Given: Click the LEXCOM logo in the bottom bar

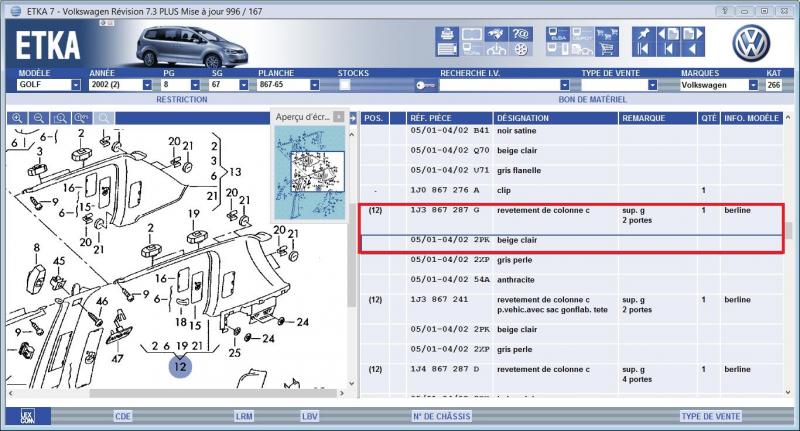Looking at the screenshot, I should click(28, 416).
